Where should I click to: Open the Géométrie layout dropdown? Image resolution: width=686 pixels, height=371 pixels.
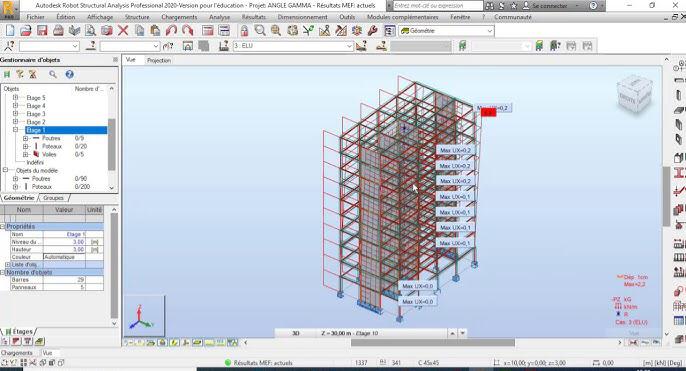point(490,31)
